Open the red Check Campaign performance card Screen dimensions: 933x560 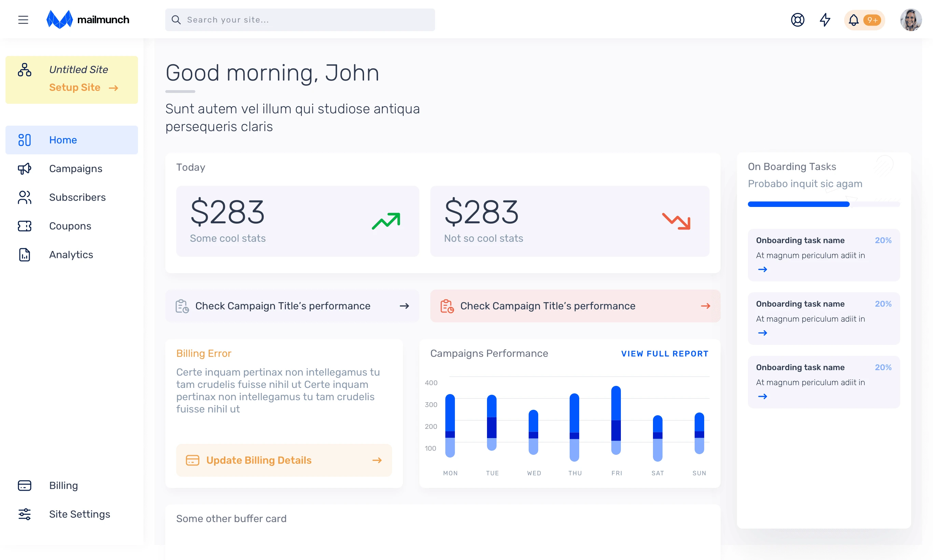(575, 306)
